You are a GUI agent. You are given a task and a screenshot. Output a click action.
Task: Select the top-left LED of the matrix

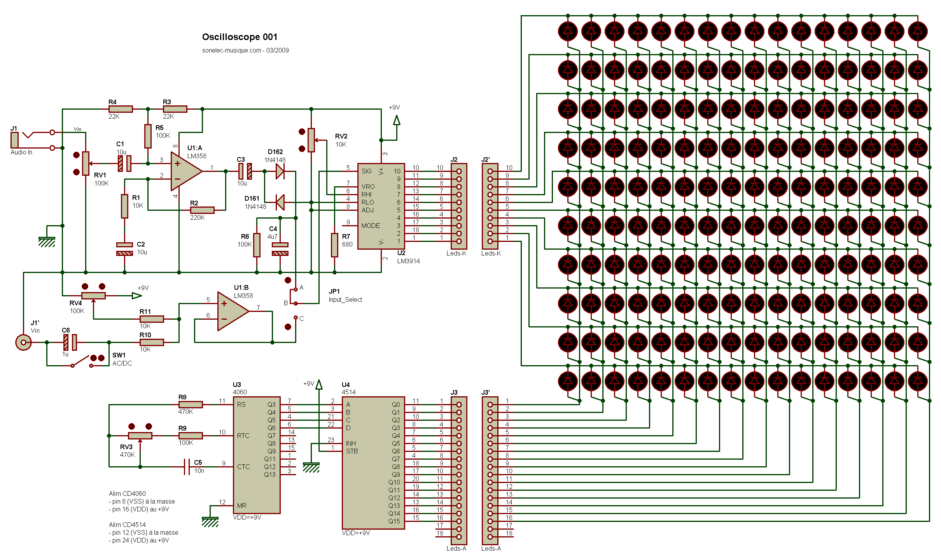click(x=568, y=31)
